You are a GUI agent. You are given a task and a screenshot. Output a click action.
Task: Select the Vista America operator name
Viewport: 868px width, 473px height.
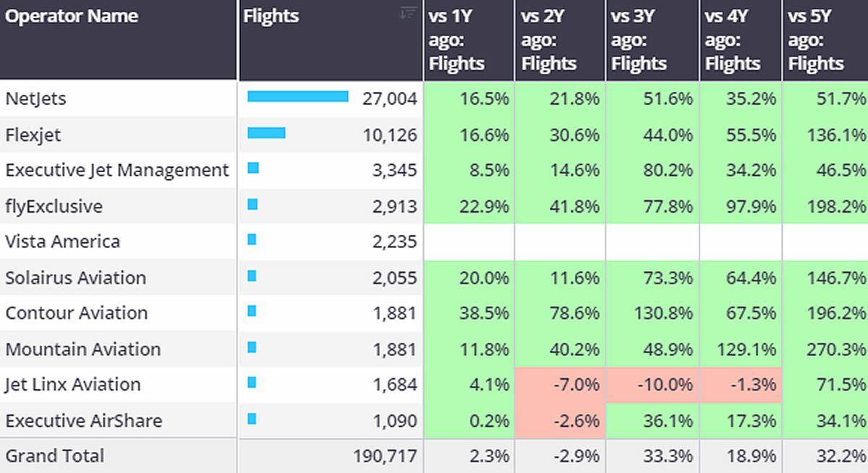click(x=62, y=242)
